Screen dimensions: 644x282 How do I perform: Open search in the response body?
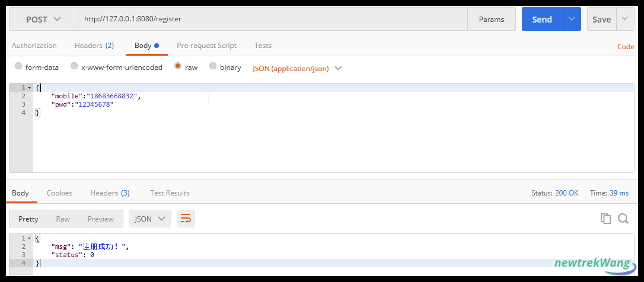[x=623, y=219]
